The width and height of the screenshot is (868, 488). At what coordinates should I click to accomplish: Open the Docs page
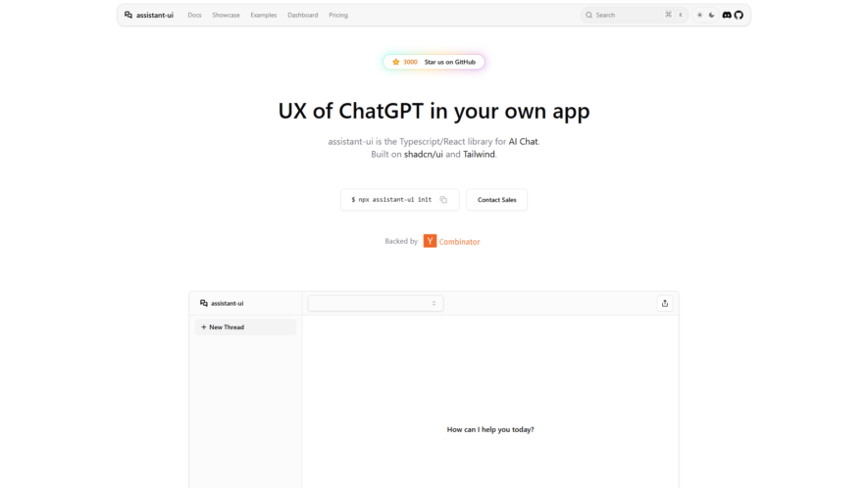194,15
